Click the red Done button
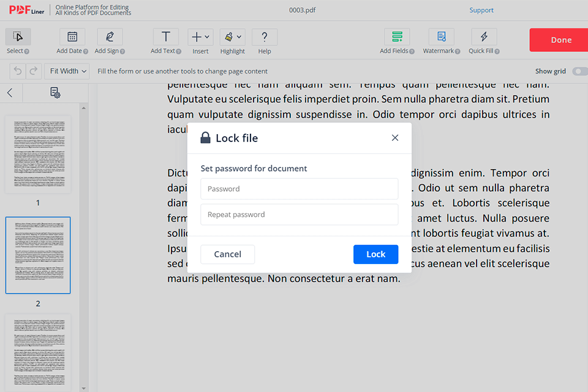This screenshot has width=588, height=392. click(x=559, y=40)
